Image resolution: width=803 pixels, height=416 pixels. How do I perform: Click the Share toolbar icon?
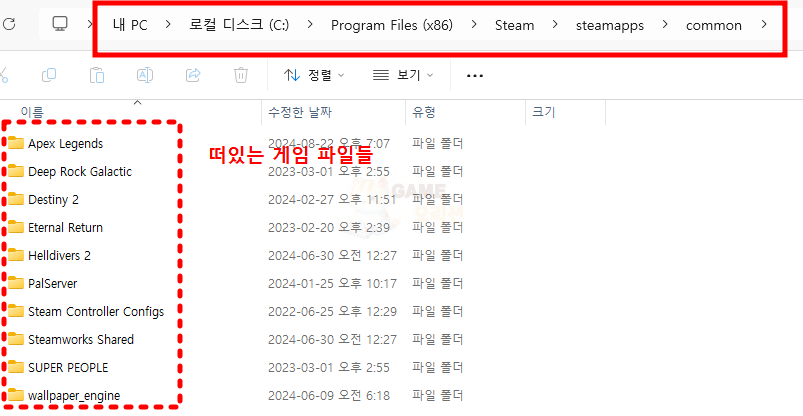[193, 75]
